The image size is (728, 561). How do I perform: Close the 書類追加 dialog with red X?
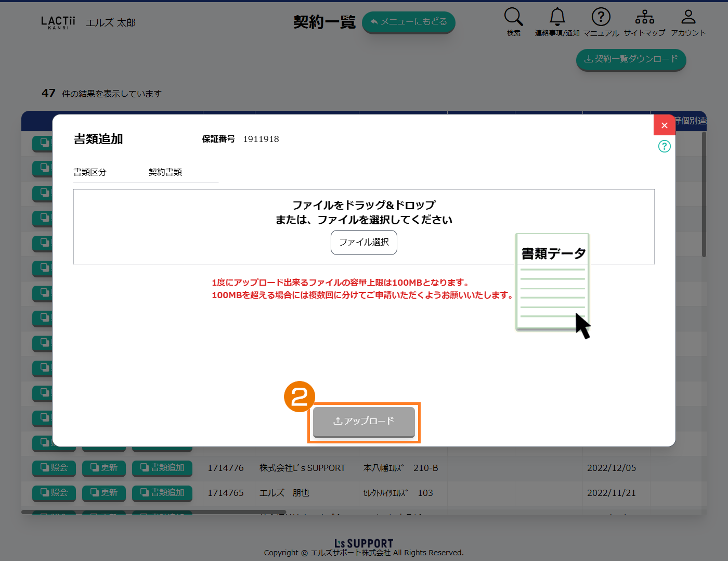pos(664,125)
